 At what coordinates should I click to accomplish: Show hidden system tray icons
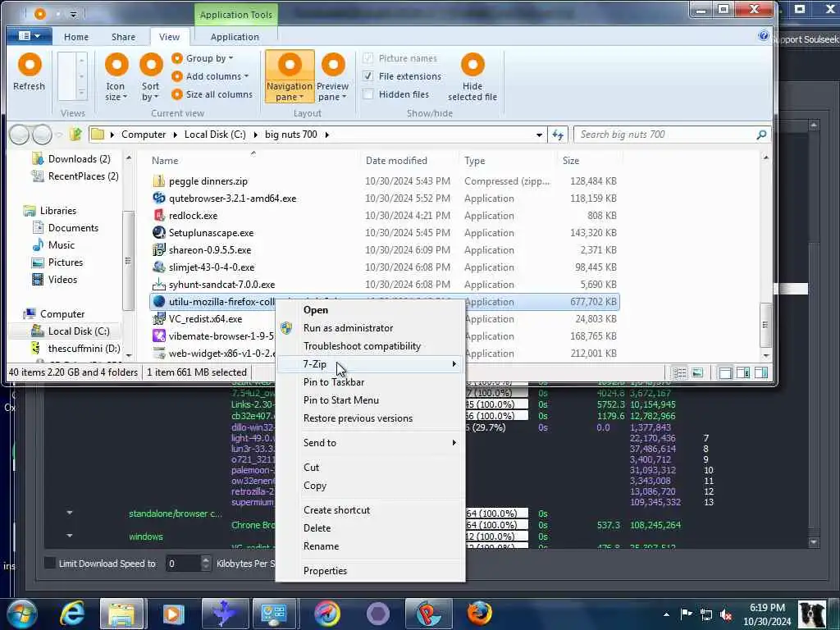pyautogui.click(x=666, y=614)
